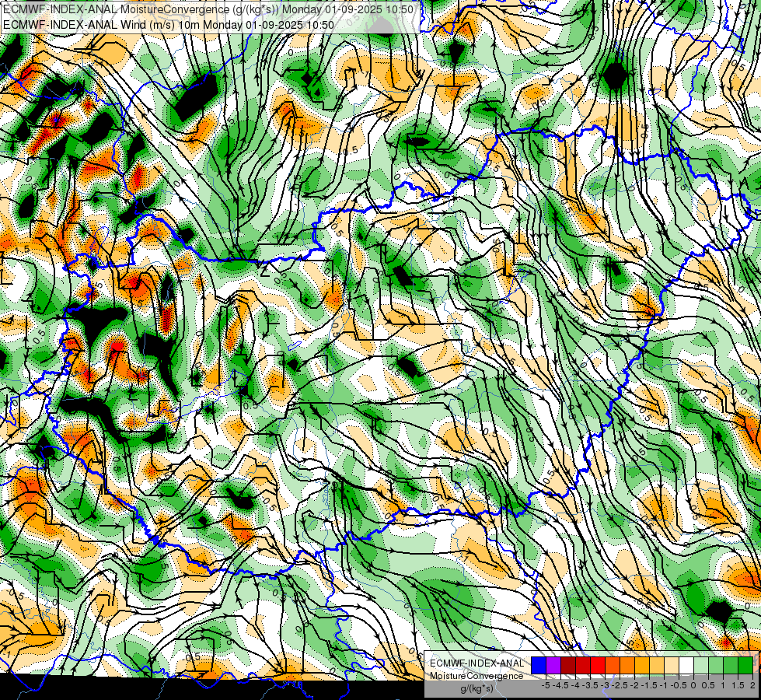Click the blue swatch in the legend
This screenshot has height=700, width=761.
click(539, 666)
